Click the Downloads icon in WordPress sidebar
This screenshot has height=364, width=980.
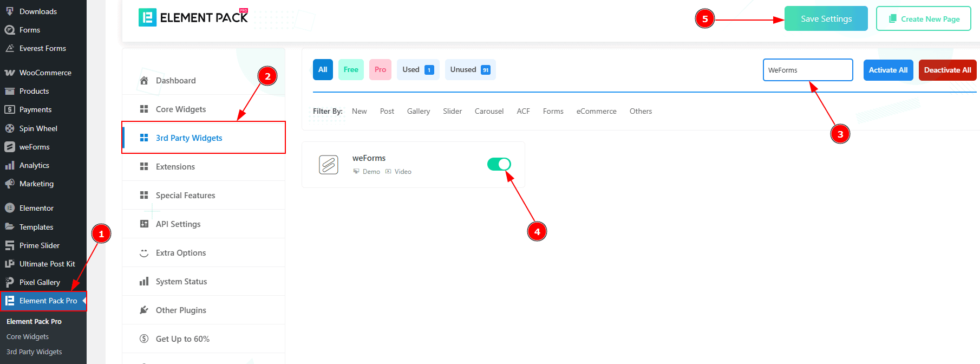[10, 11]
